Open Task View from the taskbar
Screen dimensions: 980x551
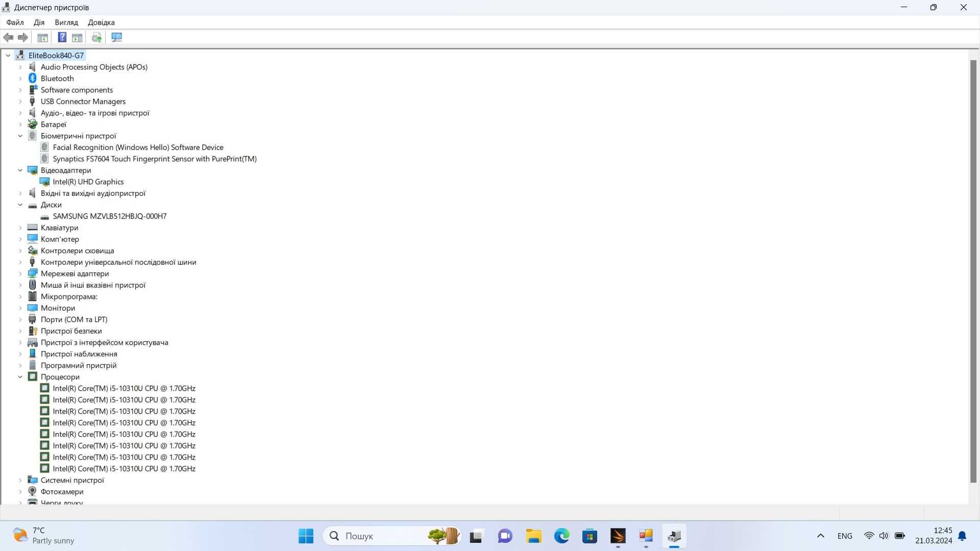[476, 536]
